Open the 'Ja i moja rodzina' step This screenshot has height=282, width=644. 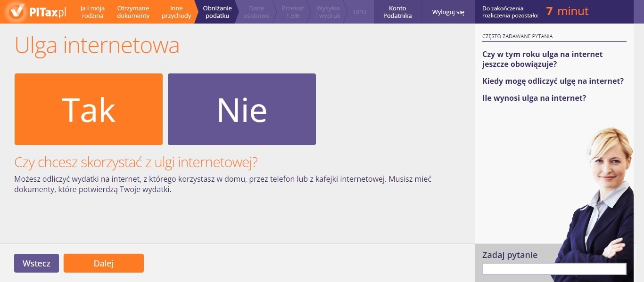pyautogui.click(x=92, y=12)
